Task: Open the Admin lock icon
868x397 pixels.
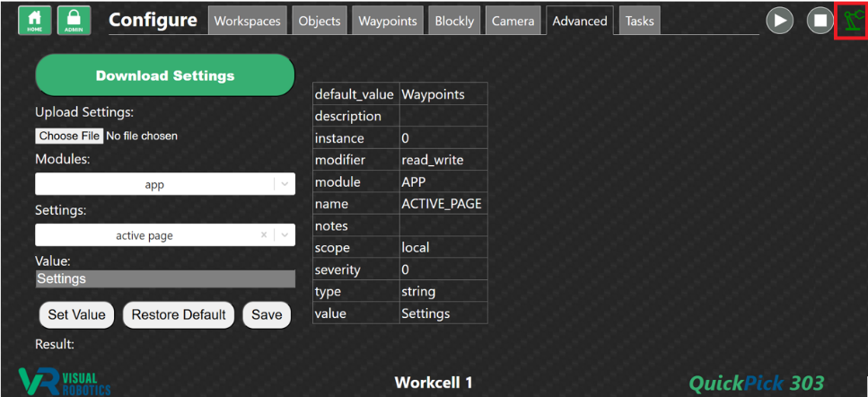Action: (x=74, y=21)
